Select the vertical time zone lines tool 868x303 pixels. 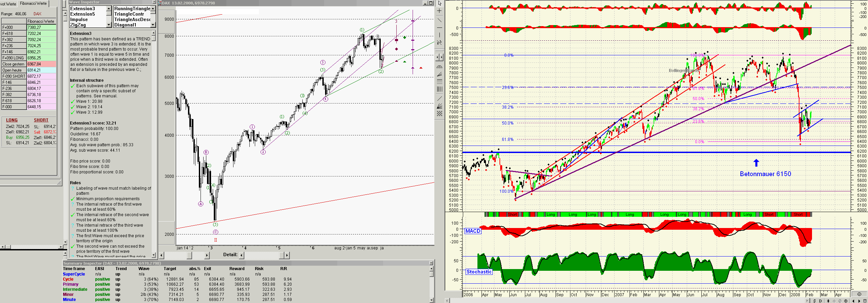click(x=439, y=89)
